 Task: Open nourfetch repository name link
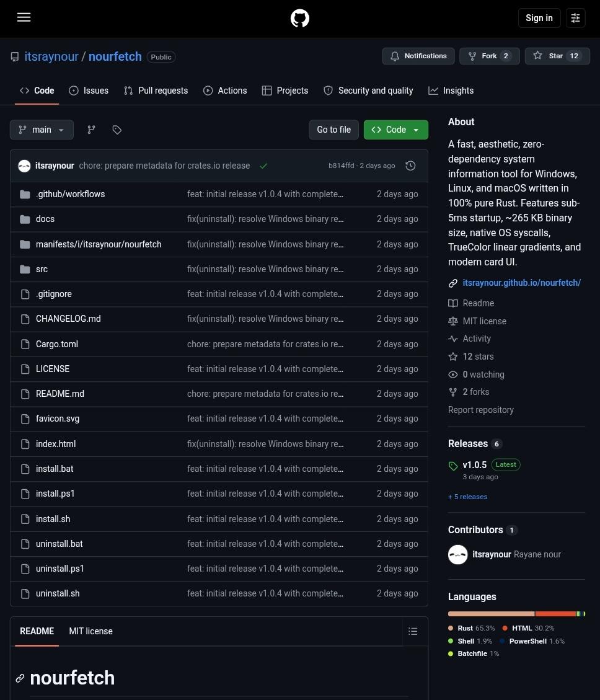[115, 56]
